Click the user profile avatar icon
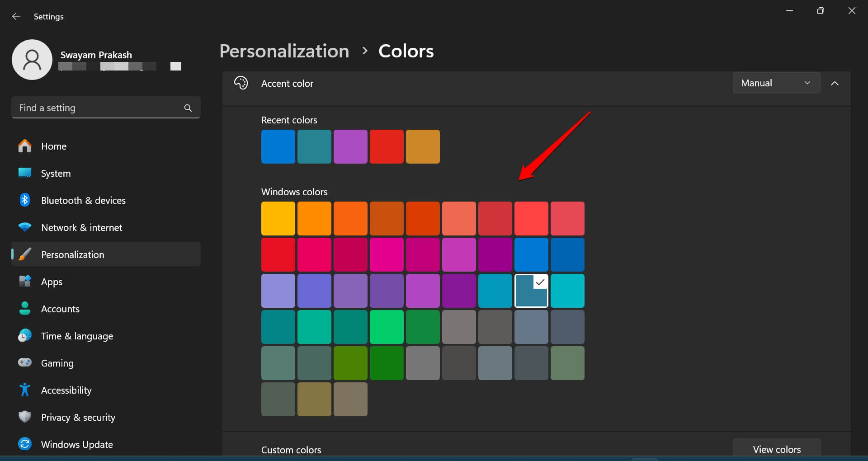 click(32, 60)
